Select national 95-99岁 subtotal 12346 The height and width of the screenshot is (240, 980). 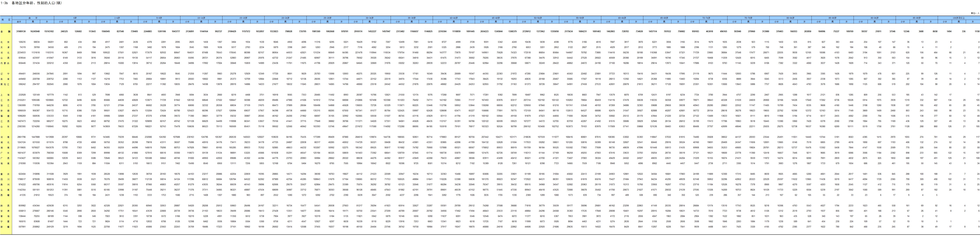click(x=907, y=32)
